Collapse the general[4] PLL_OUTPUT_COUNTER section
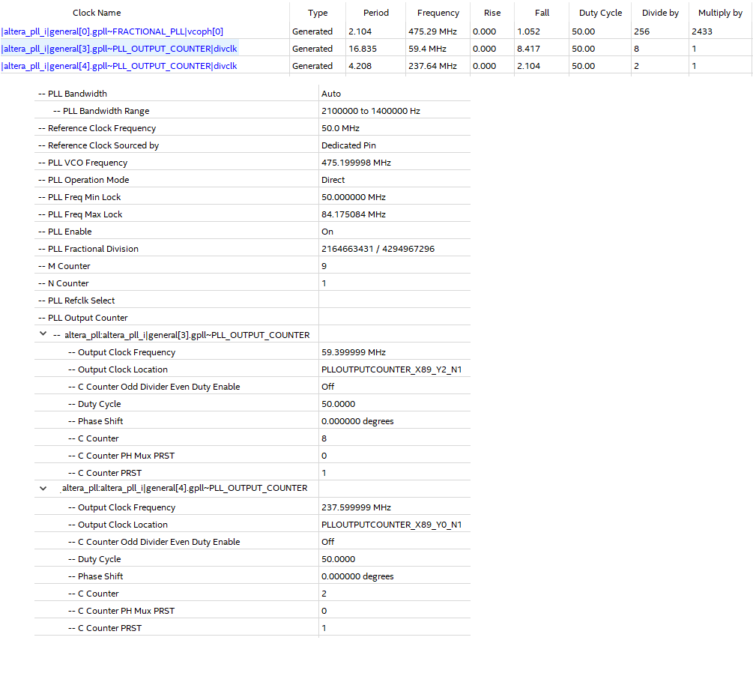This screenshot has height=700, width=753. click(x=43, y=488)
